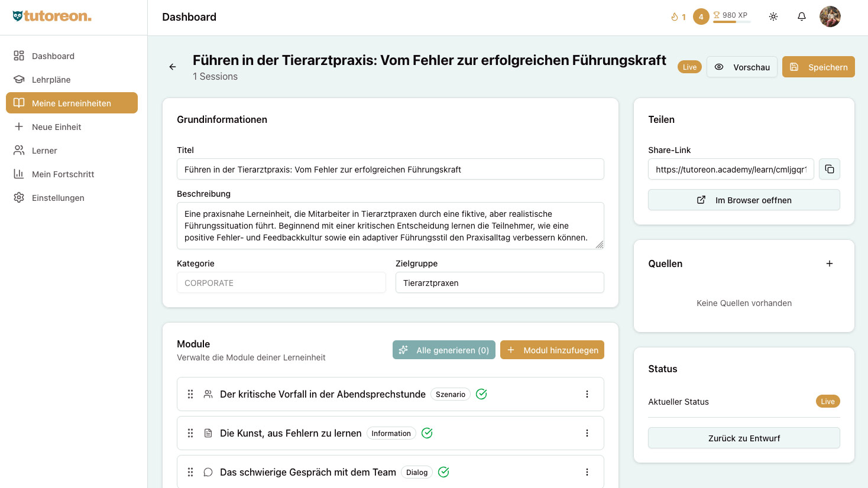Viewport: 868px width, 488px height.
Task: Click the green checkmark on the Szenario module
Action: (x=481, y=393)
